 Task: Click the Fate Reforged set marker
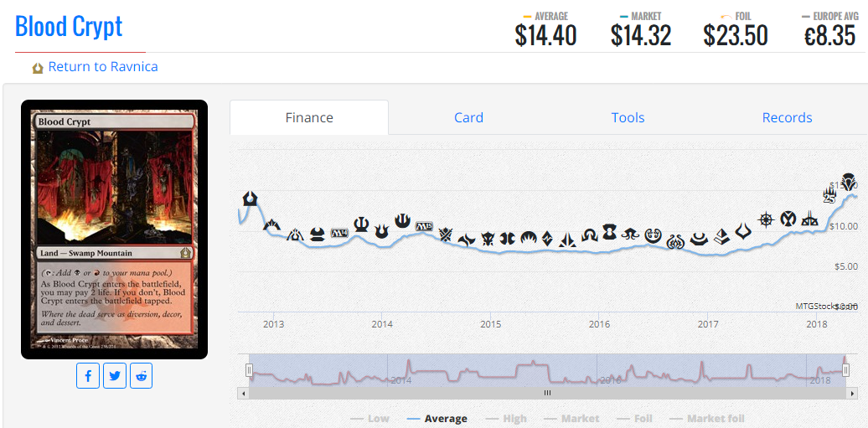pyautogui.click(x=467, y=240)
